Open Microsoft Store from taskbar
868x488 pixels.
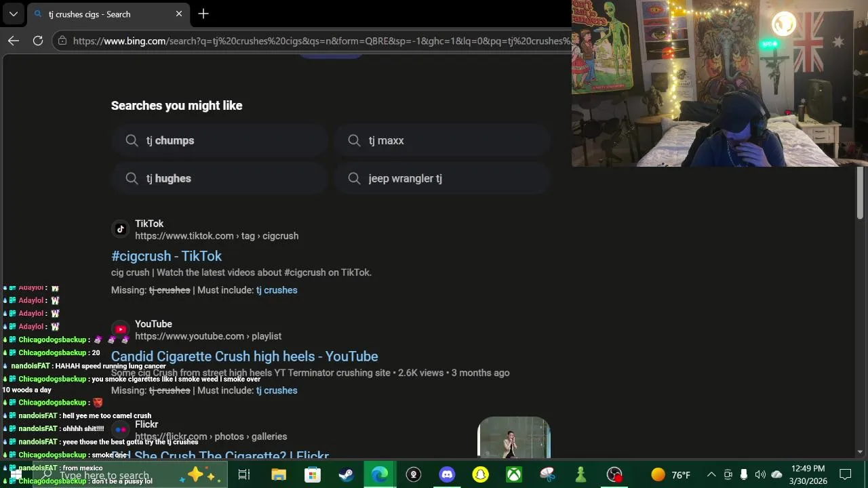click(x=312, y=474)
